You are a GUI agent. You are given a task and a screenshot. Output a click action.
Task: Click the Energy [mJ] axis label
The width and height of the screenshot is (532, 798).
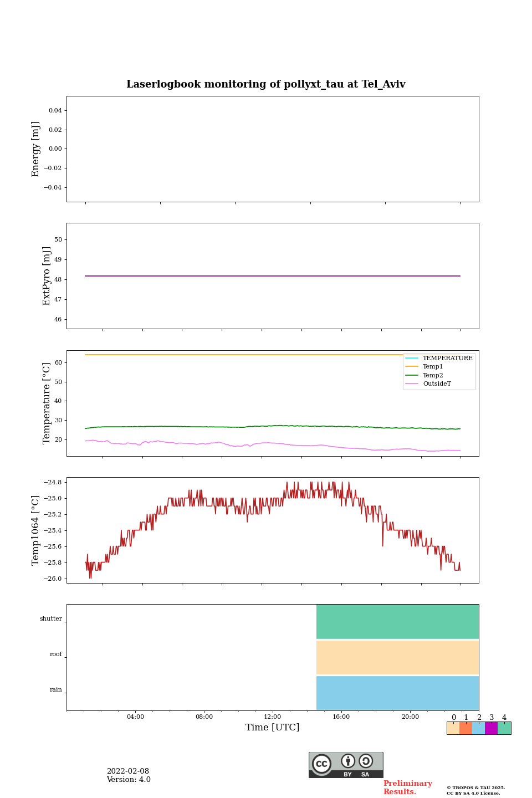click(35, 149)
